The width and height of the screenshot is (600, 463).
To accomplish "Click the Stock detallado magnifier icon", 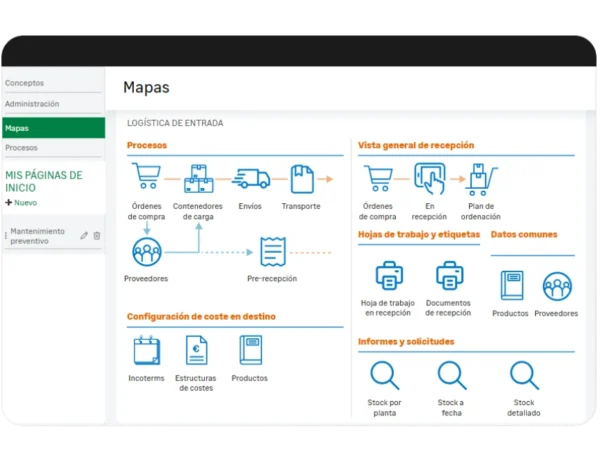I will tap(524, 375).
